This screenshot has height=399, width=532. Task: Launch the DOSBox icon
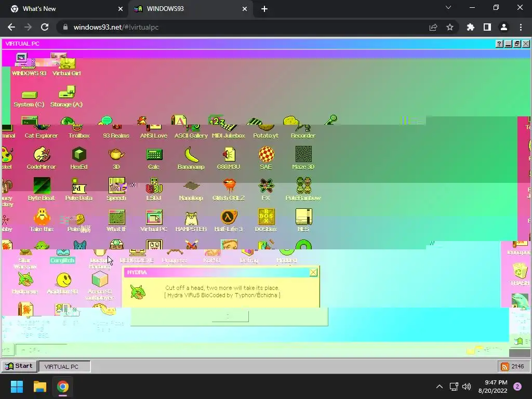[265, 220]
